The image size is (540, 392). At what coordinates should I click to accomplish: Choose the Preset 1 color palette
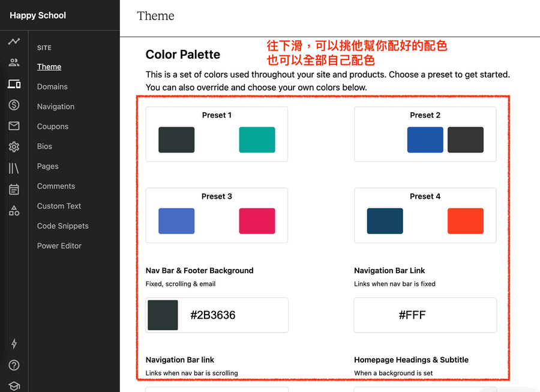point(217,134)
